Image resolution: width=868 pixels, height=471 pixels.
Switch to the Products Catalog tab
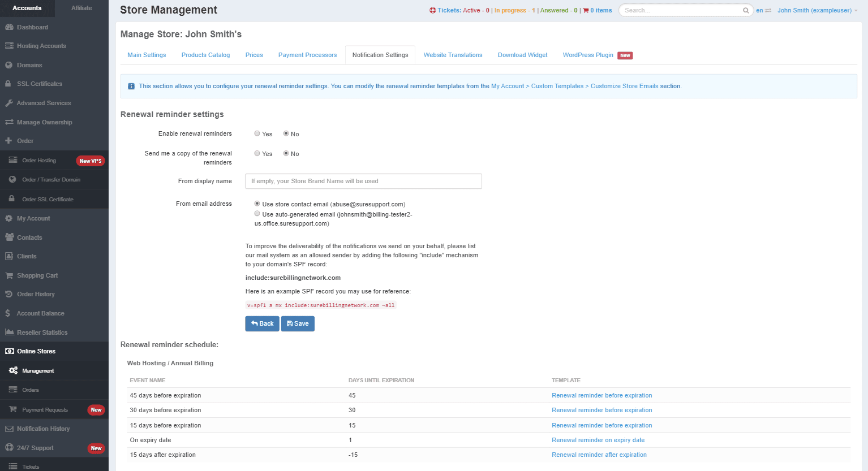[205, 55]
